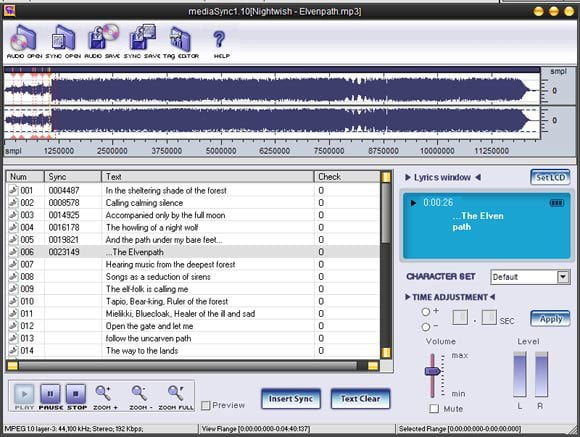Open Help with the question mark icon

pyautogui.click(x=221, y=44)
